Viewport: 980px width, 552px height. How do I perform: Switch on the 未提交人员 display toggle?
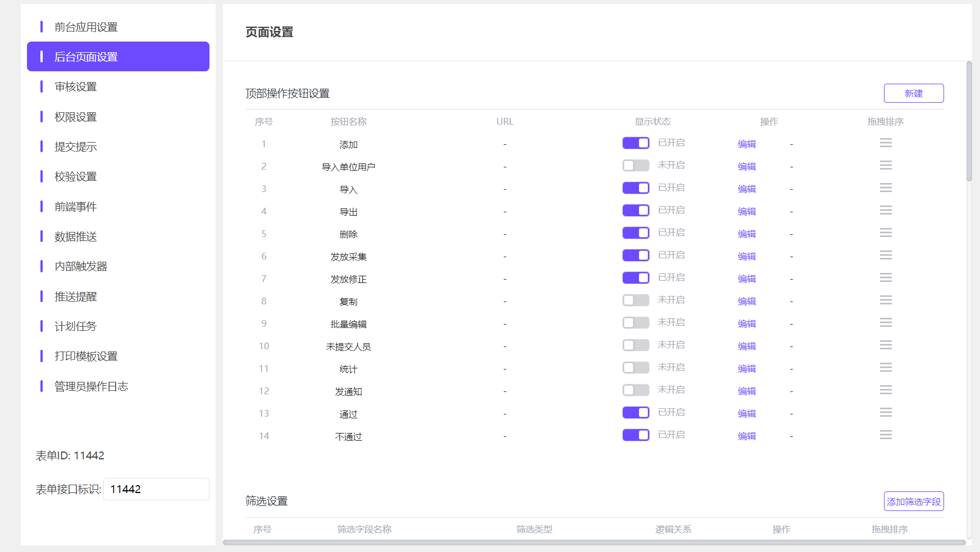coord(636,345)
